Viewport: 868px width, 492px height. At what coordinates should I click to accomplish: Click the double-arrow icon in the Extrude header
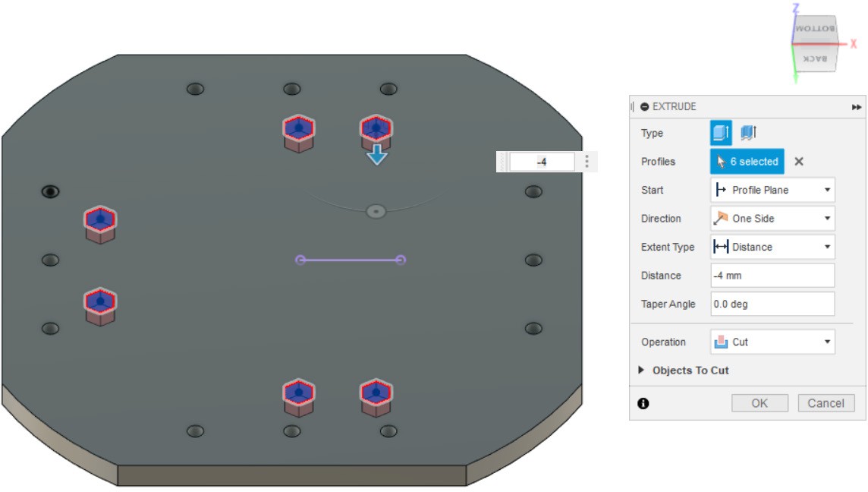[857, 107]
